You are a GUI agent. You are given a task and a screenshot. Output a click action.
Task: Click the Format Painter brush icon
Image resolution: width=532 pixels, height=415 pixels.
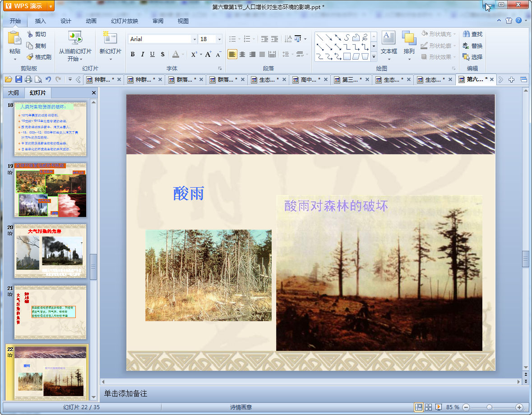coord(30,57)
